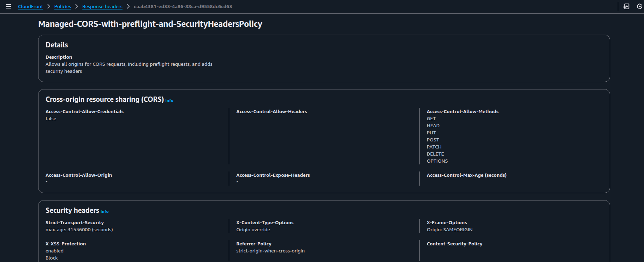
Task: Click the PATCH method value
Action: coord(434,147)
